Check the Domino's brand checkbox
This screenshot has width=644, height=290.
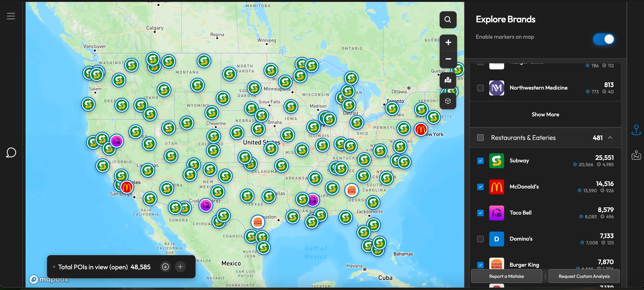[480, 239]
